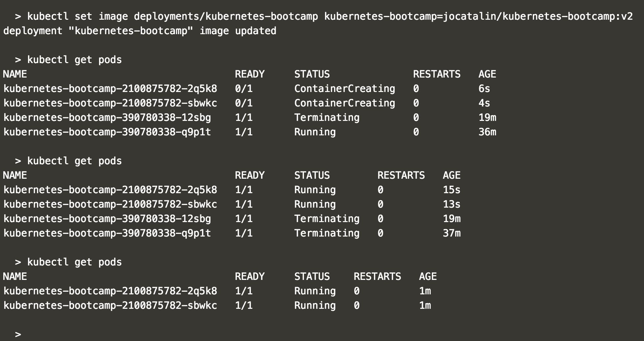Click ContainerCreating status in the 4s row
Image resolution: width=644 pixels, height=341 pixels.
coord(344,103)
